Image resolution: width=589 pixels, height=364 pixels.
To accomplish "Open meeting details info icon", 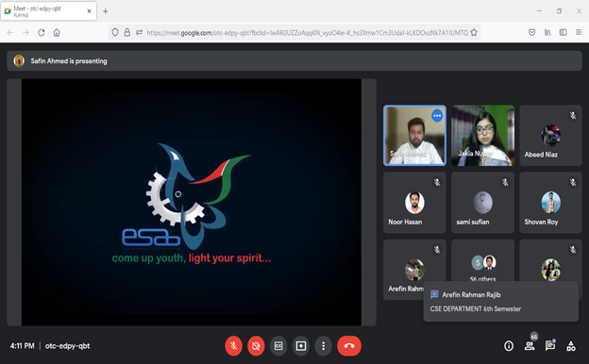I will pyautogui.click(x=509, y=346).
